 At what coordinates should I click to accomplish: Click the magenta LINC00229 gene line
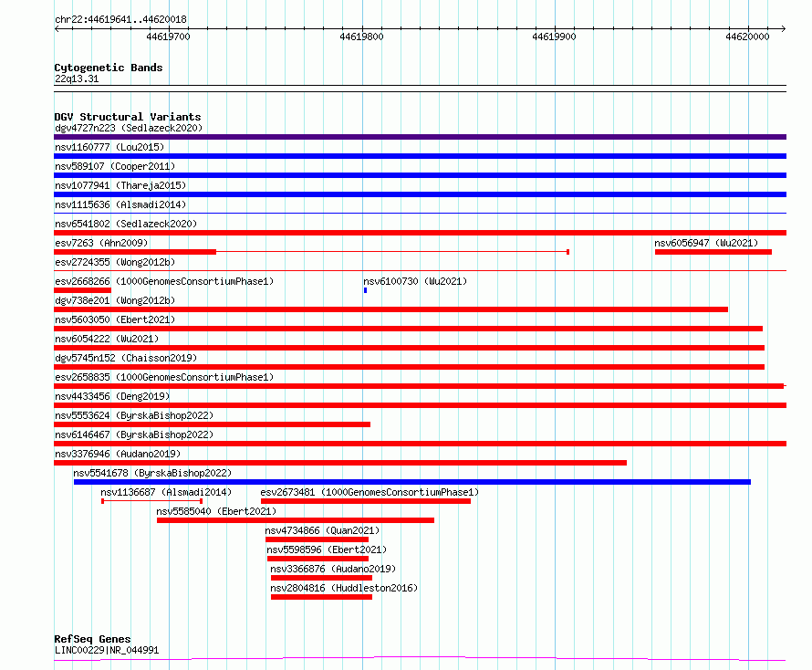420,659
